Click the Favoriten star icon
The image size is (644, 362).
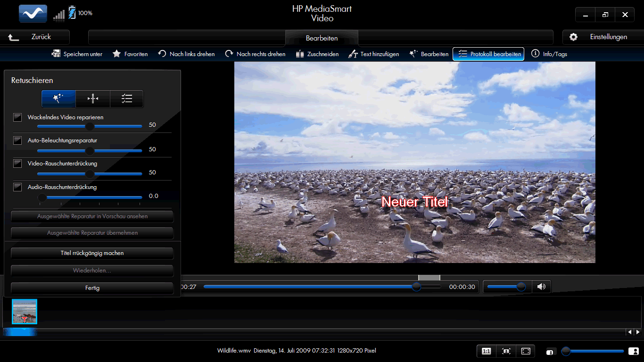click(x=116, y=54)
